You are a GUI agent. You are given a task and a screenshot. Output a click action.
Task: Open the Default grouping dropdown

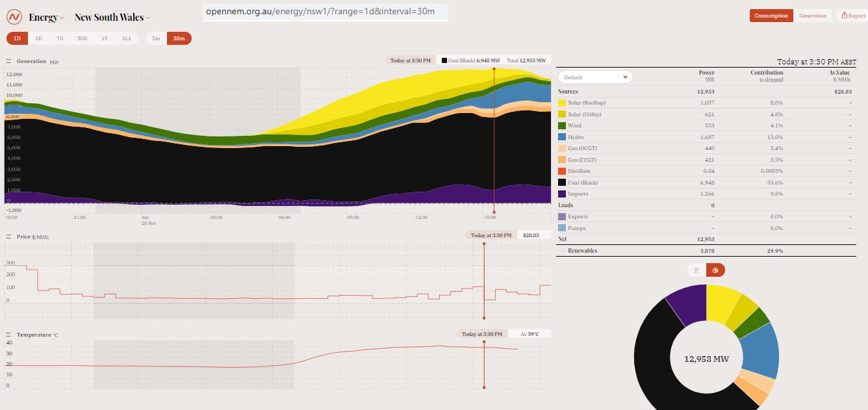pyautogui.click(x=595, y=77)
